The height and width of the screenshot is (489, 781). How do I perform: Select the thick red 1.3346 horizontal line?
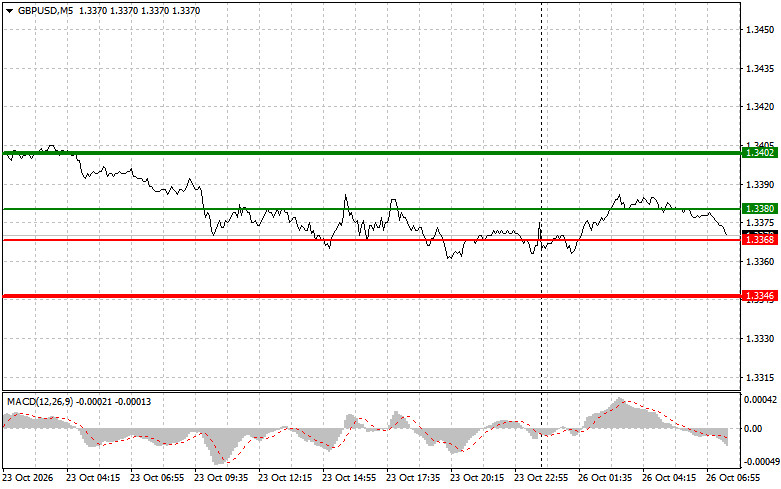372,296
